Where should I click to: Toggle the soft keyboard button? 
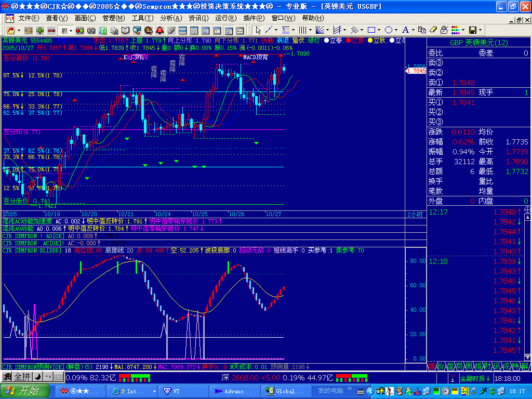[x=58, y=377]
